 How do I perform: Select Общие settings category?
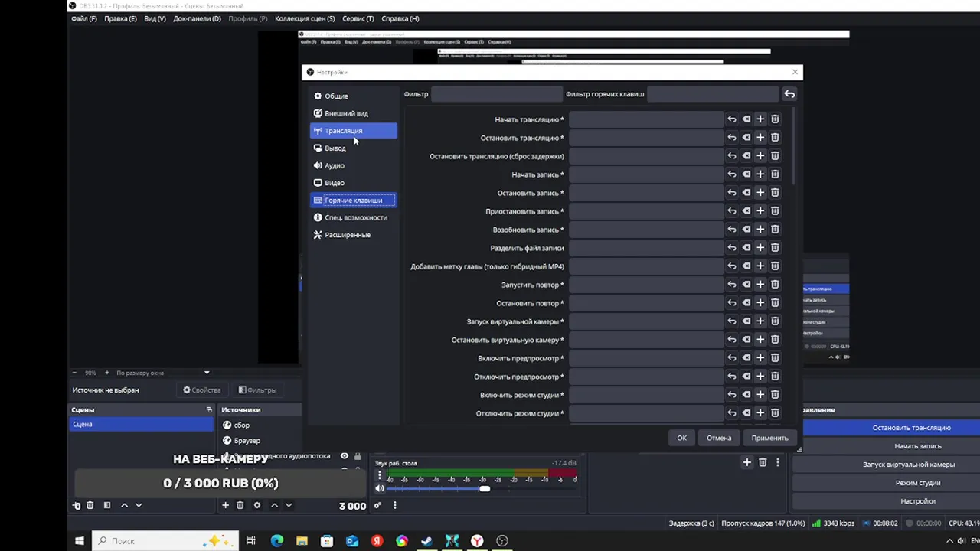tap(353, 96)
